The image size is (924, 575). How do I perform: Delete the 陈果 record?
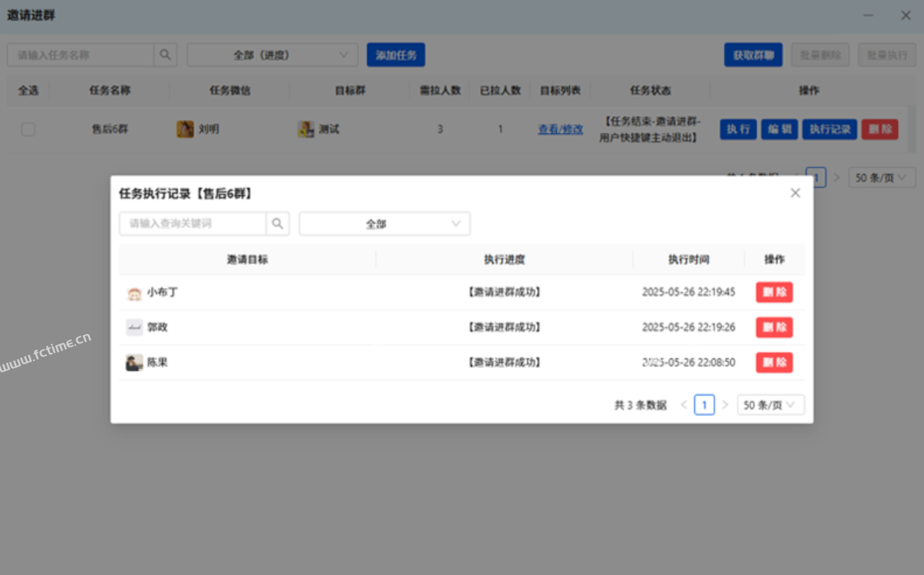click(x=774, y=362)
